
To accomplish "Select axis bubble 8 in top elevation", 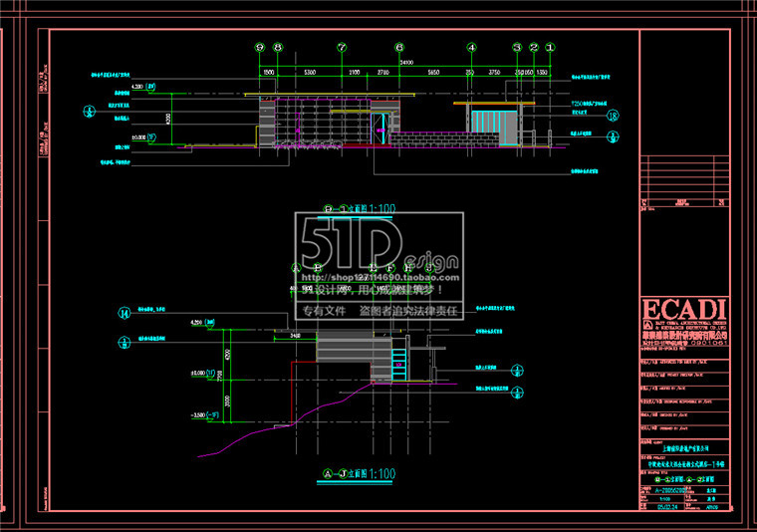I will [278, 47].
